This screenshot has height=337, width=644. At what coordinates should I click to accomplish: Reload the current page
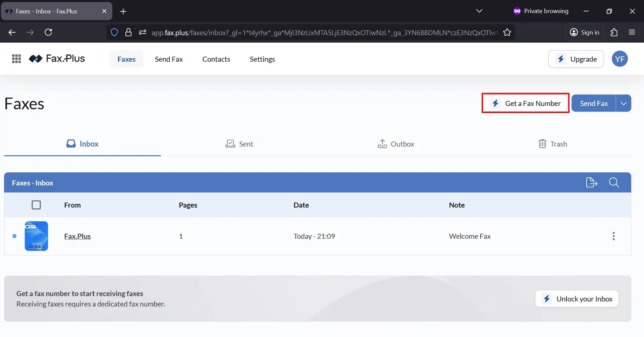[48, 33]
